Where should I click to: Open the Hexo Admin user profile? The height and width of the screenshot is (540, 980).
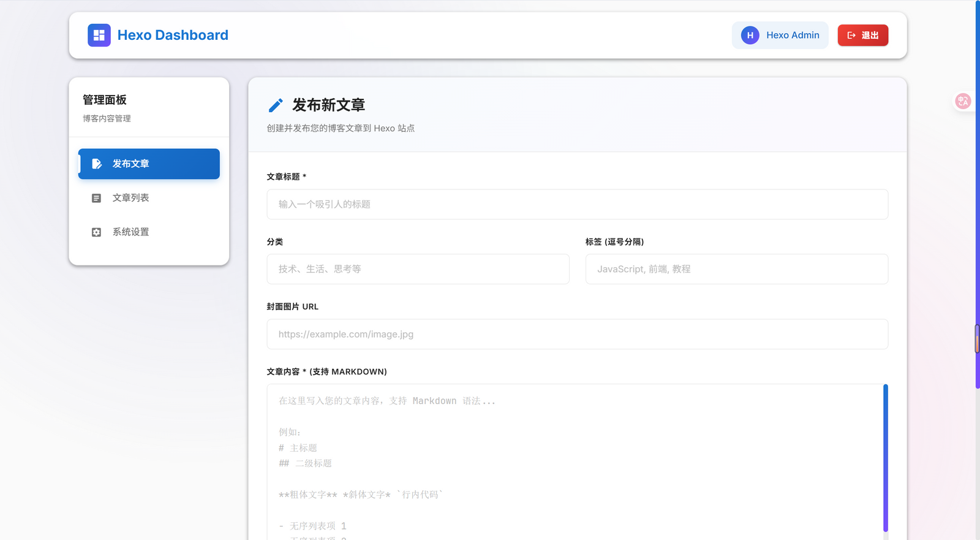[x=780, y=35]
